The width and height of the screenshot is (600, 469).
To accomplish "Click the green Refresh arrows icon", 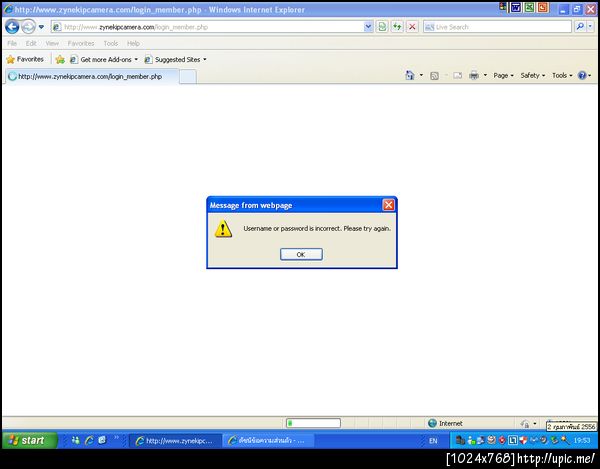I will tap(397, 27).
